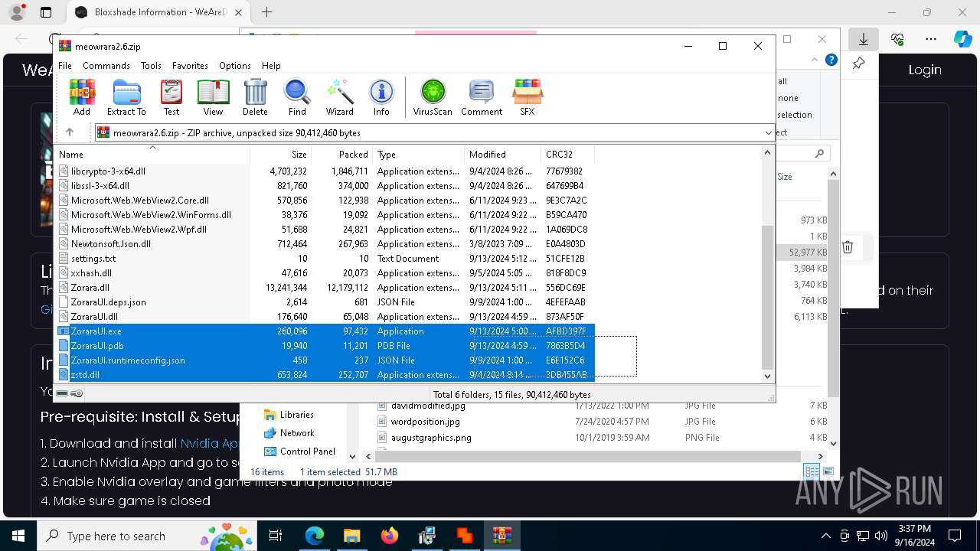Open the Commands menu
Image resolution: width=980 pixels, height=551 pixels.
click(106, 66)
